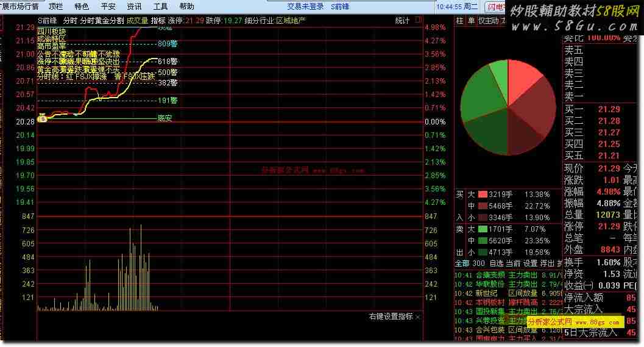Image resolution: width=644 pixels, height=347 pixels.
Task: Open the 顶栏 menu
Action: [x=55, y=6]
